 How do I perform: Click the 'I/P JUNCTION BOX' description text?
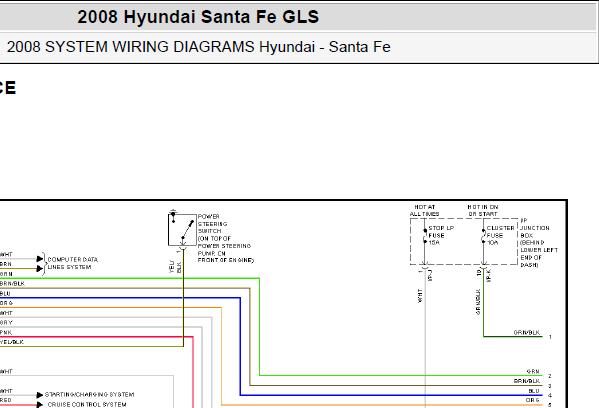coord(539,243)
